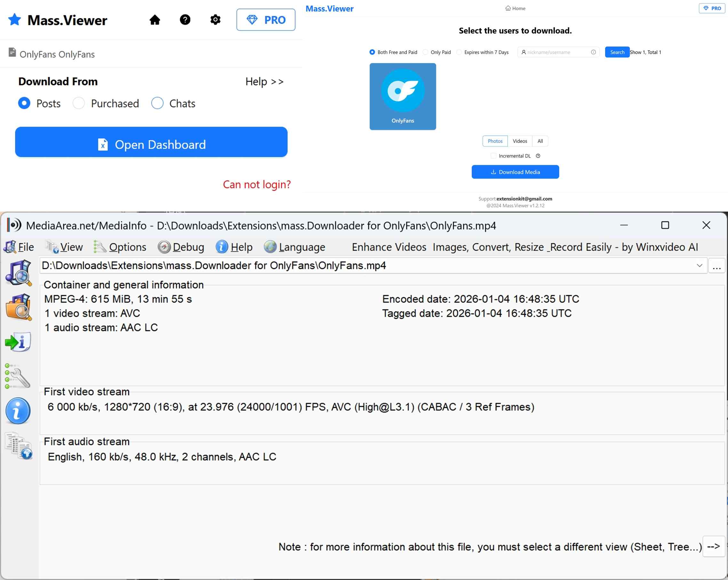The width and height of the screenshot is (728, 580).
Task: Click the Mass.Viewer home icon
Action: coord(155,20)
